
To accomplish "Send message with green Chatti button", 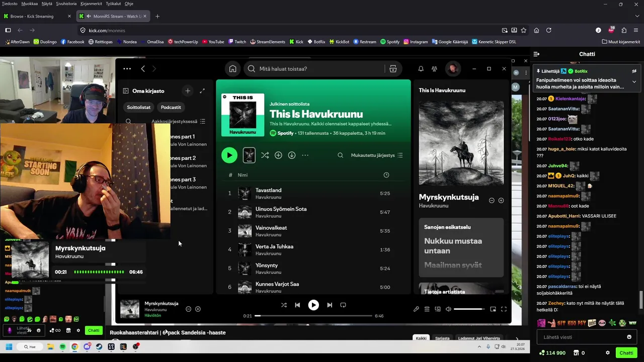I will (626, 353).
